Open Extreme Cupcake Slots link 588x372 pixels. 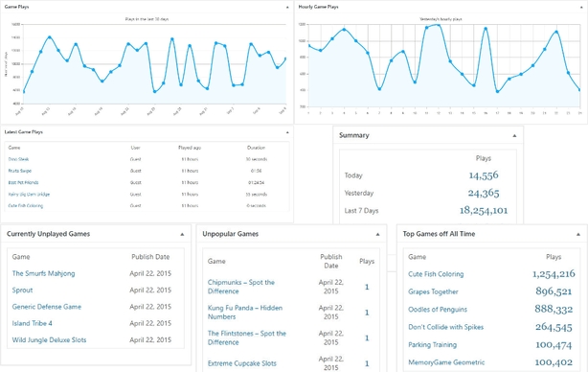(242, 363)
